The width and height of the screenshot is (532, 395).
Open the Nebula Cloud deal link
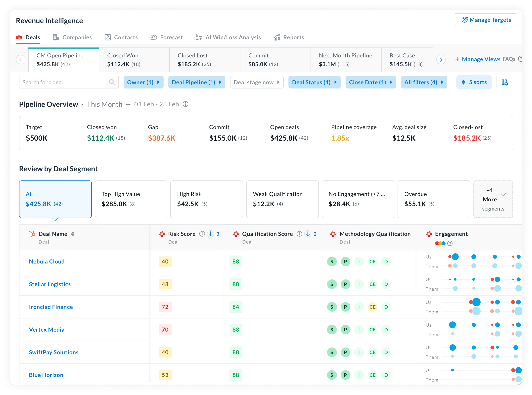point(47,261)
